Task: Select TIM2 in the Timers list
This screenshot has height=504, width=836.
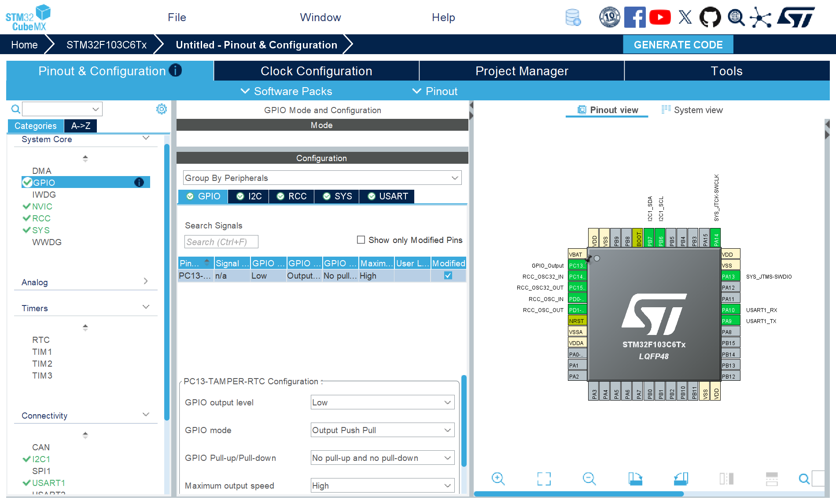Action: pyautogui.click(x=42, y=364)
